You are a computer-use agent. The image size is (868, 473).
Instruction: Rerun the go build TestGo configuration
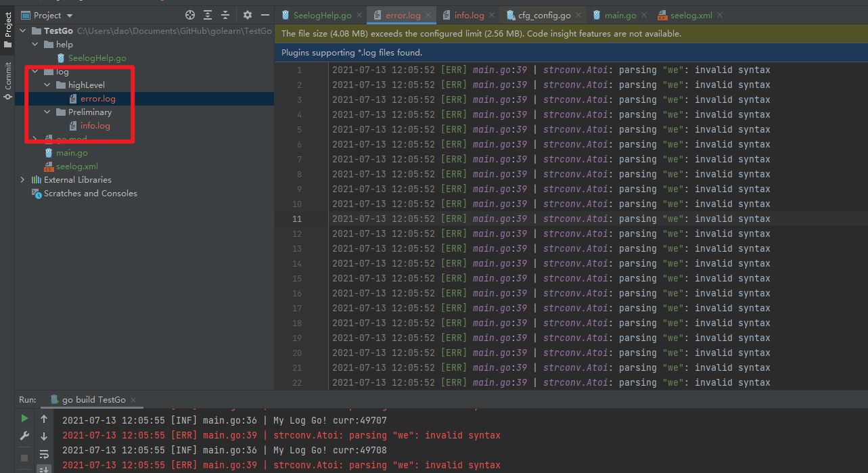(x=24, y=418)
